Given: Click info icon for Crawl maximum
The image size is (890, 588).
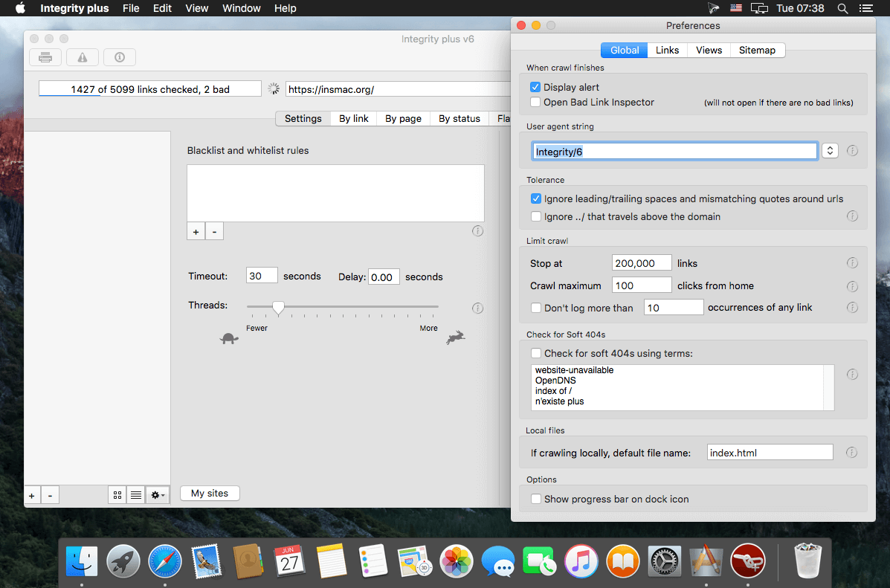Looking at the screenshot, I should [853, 286].
